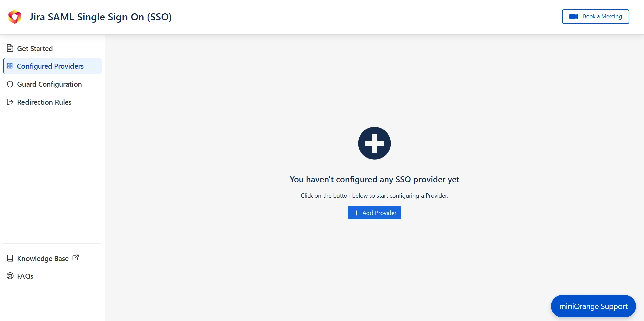Click the Configured Providers grid icon

tap(10, 66)
